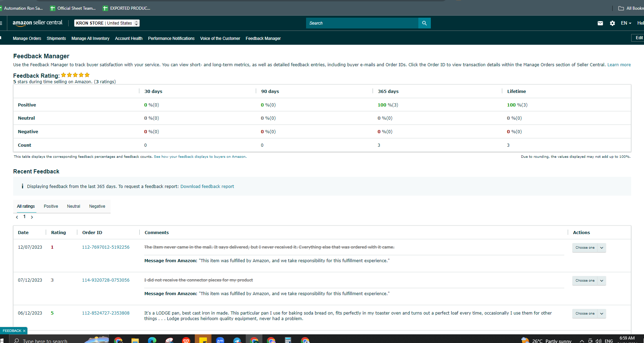The width and height of the screenshot is (644, 343).
Task: Open the Official Sheet Team bookmark
Action: (x=73, y=8)
